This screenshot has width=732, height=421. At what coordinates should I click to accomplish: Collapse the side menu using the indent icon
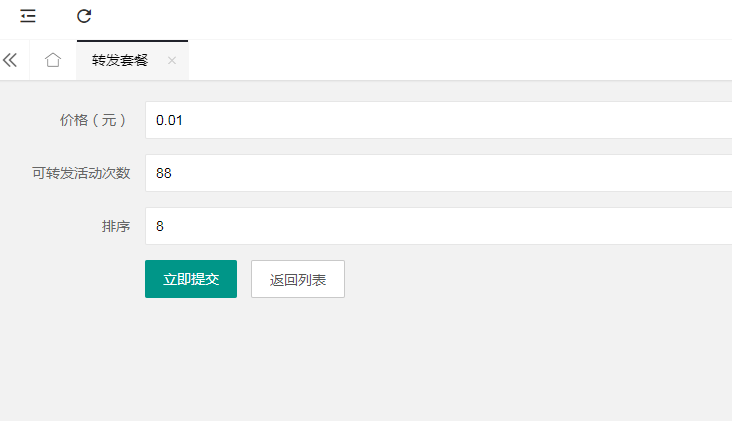[28, 16]
